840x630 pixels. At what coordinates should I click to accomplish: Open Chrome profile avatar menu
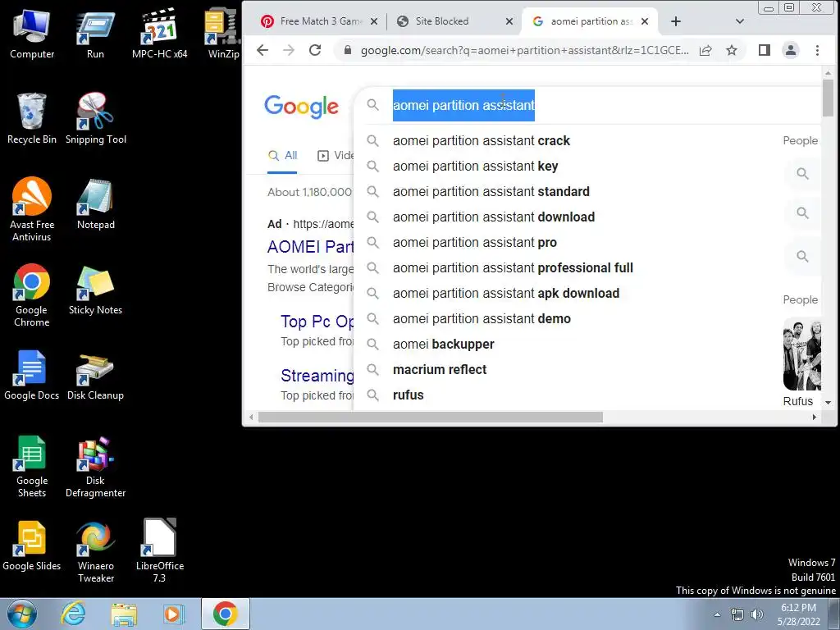click(791, 50)
